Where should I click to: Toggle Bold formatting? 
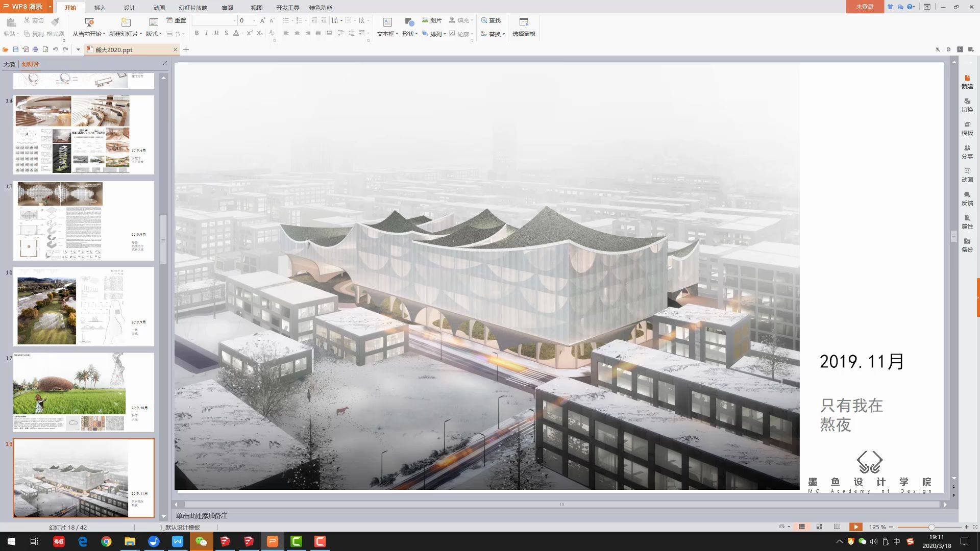[197, 33]
